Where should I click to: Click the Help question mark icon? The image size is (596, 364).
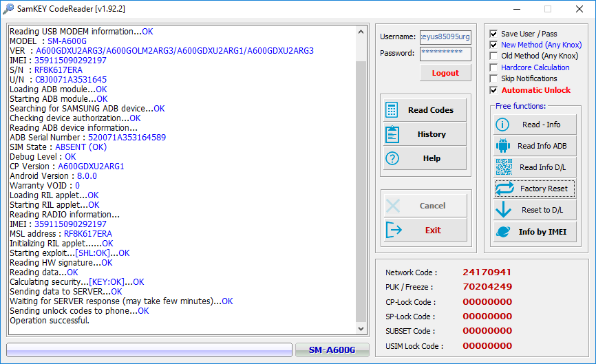tap(392, 158)
